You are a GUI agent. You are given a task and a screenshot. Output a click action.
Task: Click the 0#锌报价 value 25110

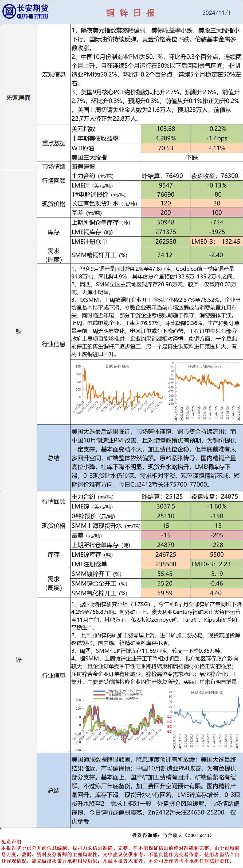166,516
